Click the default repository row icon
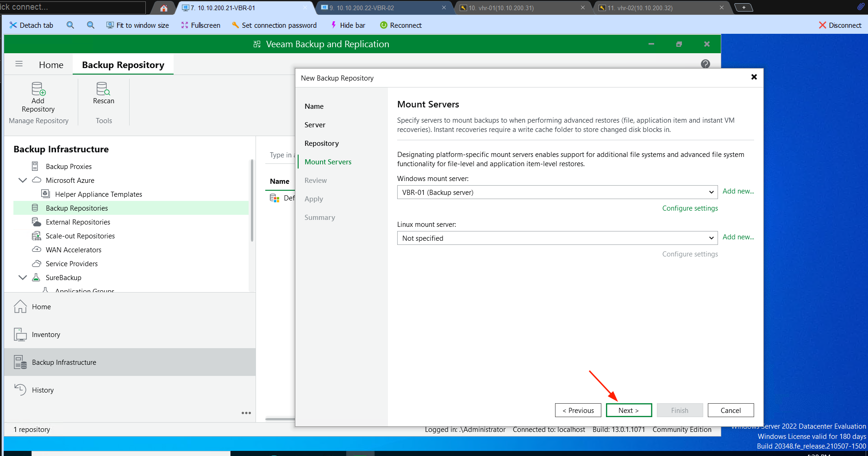Viewport: 868px width, 456px height. coord(275,198)
